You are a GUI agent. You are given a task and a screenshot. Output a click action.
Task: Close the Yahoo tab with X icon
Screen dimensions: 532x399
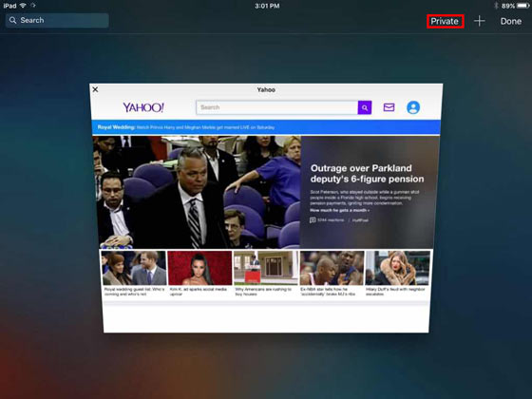click(x=95, y=89)
